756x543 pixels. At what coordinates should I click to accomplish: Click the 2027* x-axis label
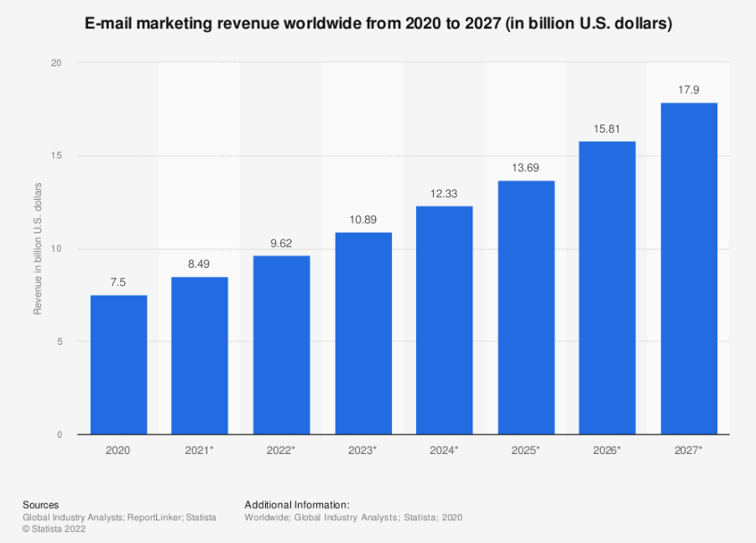[x=689, y=450]
